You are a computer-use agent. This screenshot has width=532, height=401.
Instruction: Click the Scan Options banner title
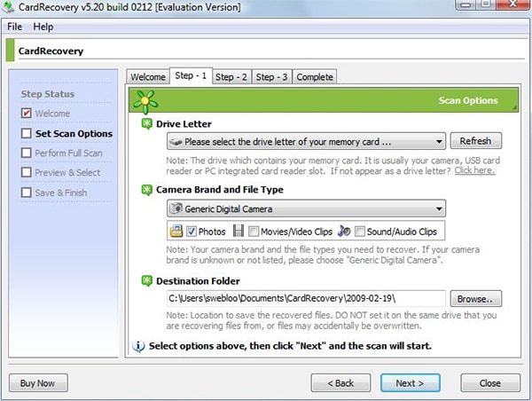tap(468, 100)
